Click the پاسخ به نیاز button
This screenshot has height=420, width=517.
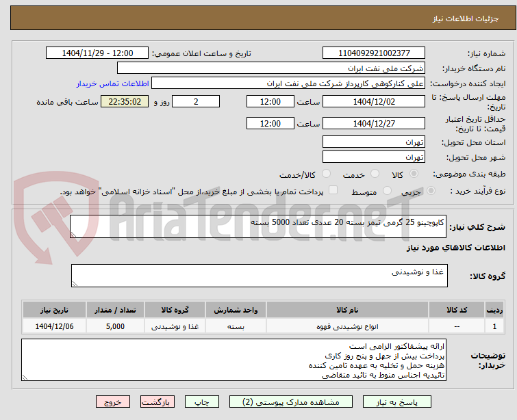[x=397, y=402]
